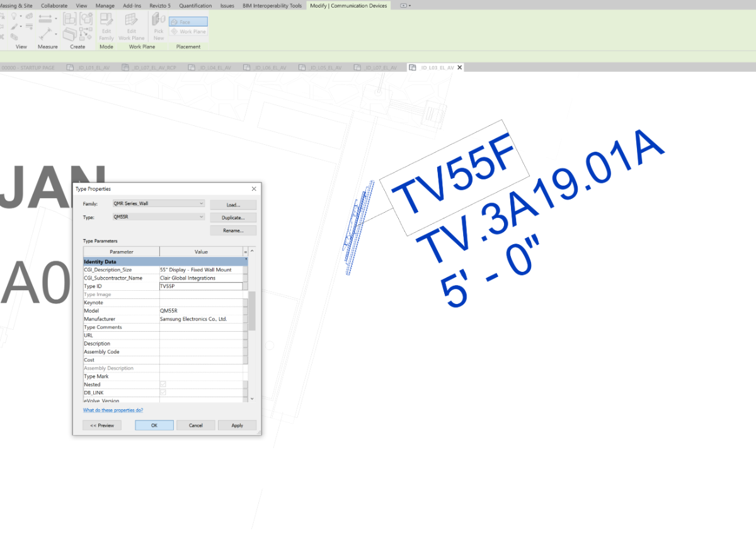Image resolution: width=756 pixels, height=542 pixels.
Task: Switch to the _ID_L04_EL_AV view tab
Action: 210,67
